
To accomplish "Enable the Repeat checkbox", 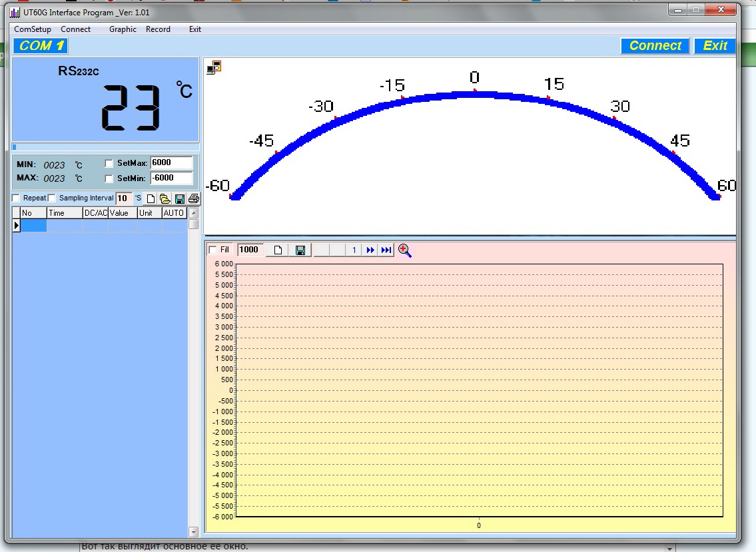I will click(16, 198).
